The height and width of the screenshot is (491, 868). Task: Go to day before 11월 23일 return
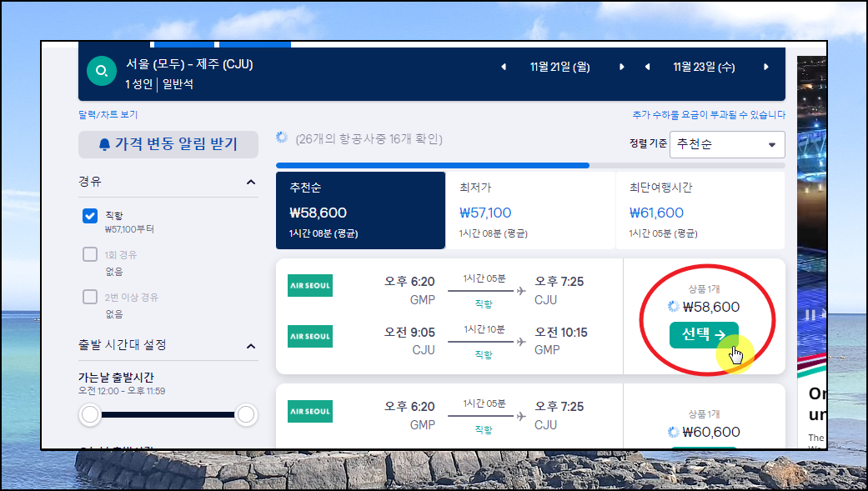[x=647, y=67]
